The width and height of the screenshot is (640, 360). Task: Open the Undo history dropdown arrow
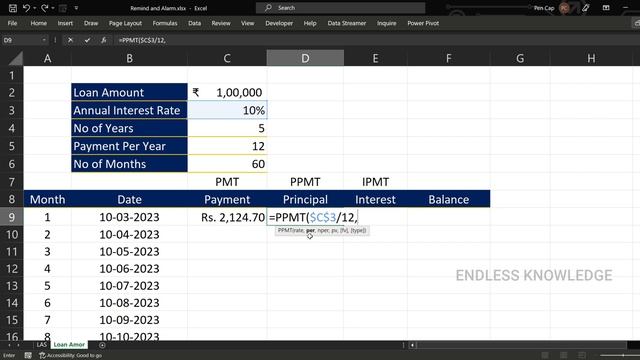[x=34, y=8]
